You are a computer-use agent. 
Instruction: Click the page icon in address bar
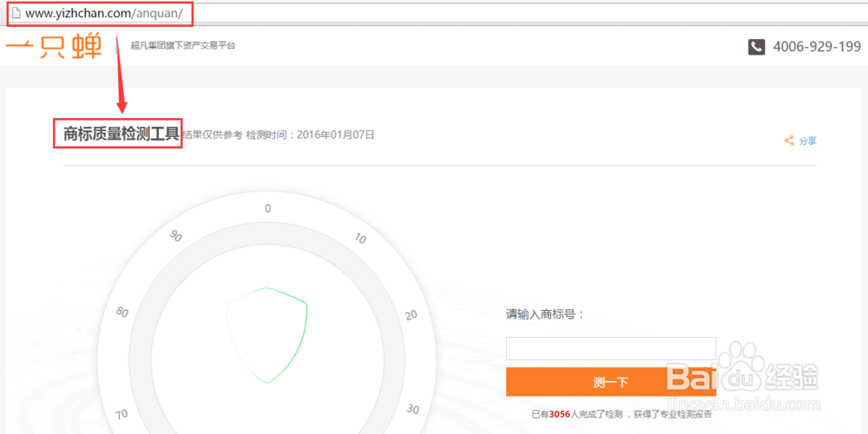tap(16, 12)
